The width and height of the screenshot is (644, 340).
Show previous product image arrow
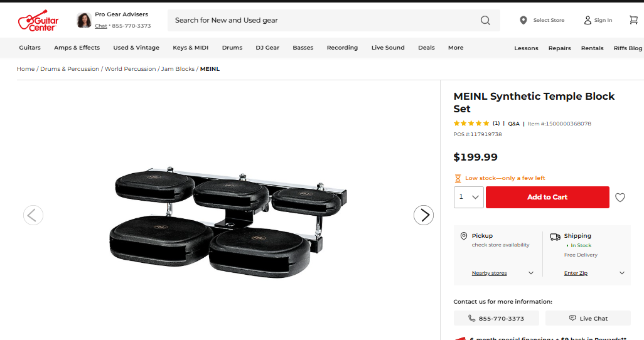(33, 215)
